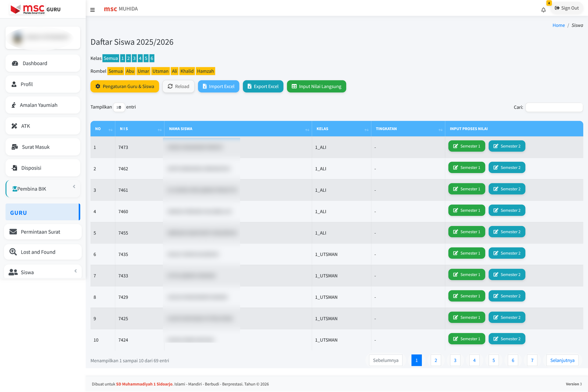
Task: Filter by Kelas 3
Action: point(134,58)
